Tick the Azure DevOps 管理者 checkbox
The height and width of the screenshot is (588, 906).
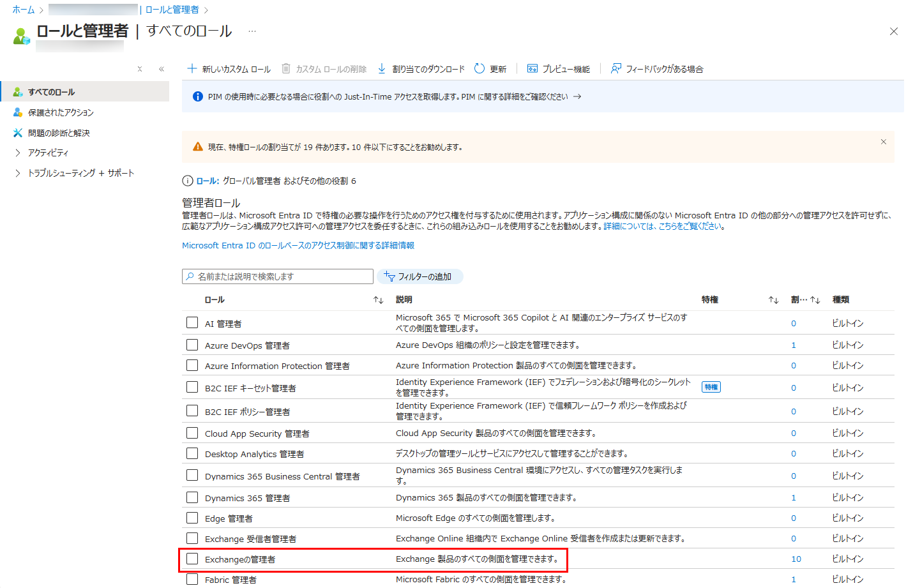192,345
